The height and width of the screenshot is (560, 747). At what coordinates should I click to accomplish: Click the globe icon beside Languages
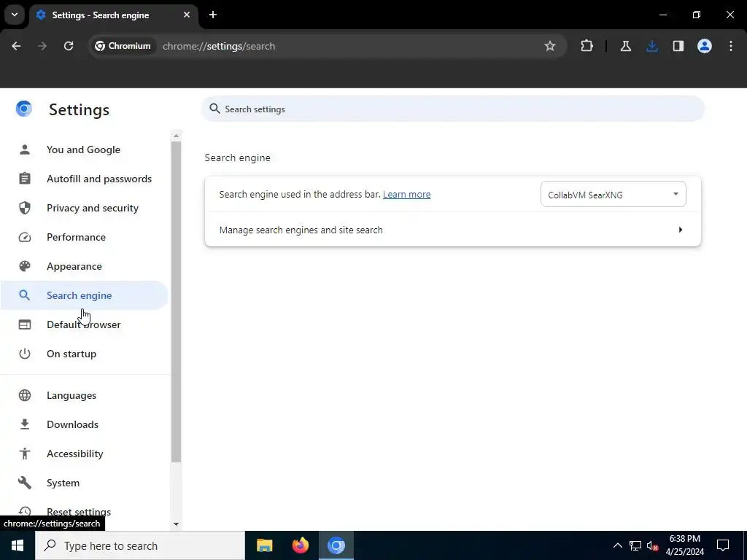tap(25, 395)
